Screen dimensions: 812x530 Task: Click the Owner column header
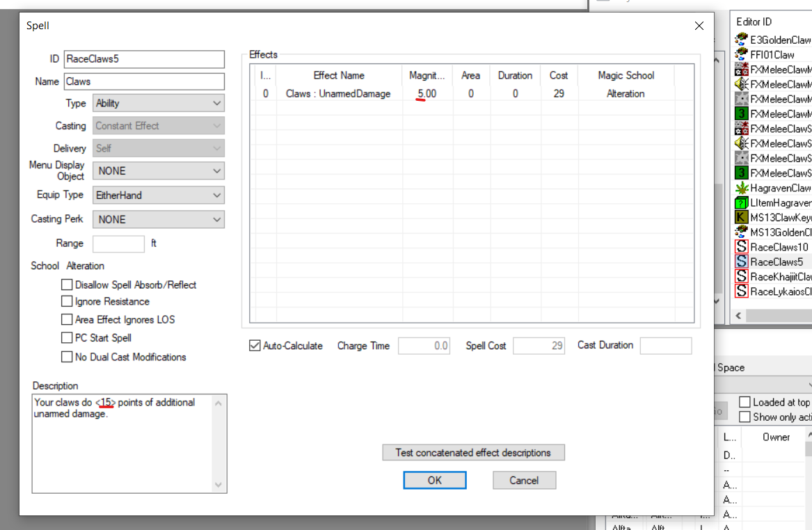(x=776, y=437)
